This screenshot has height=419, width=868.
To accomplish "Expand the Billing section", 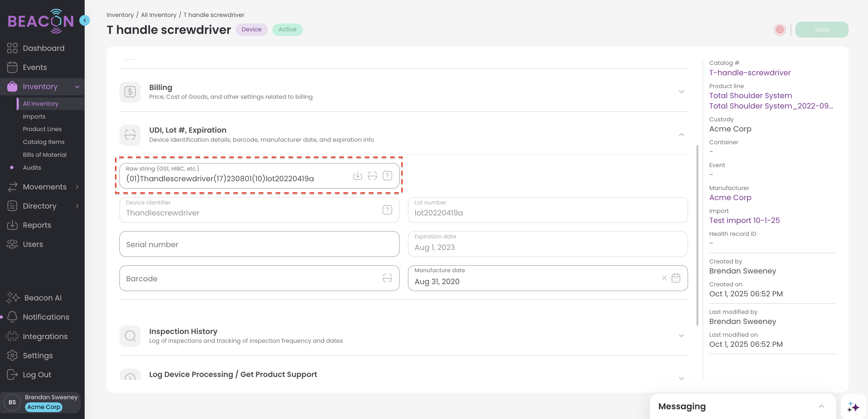I will (x=681, y=92).
